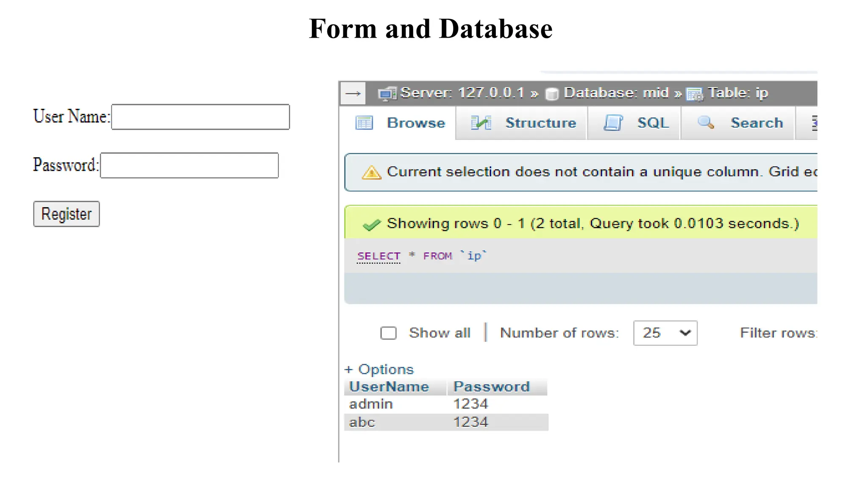Click the Register button
The width and height of the screenshot is (868, 488).
click(x=67, y=214)
